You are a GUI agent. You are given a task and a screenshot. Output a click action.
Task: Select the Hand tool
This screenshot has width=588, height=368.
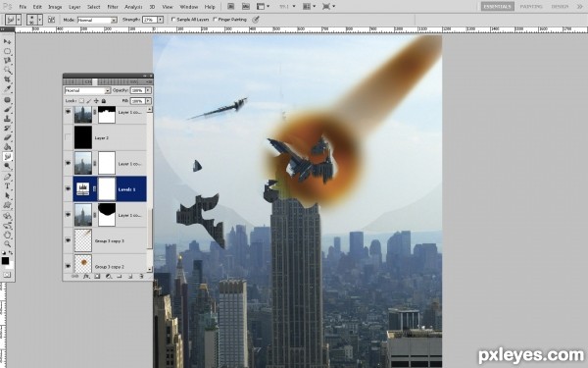[x=7, y=236]
